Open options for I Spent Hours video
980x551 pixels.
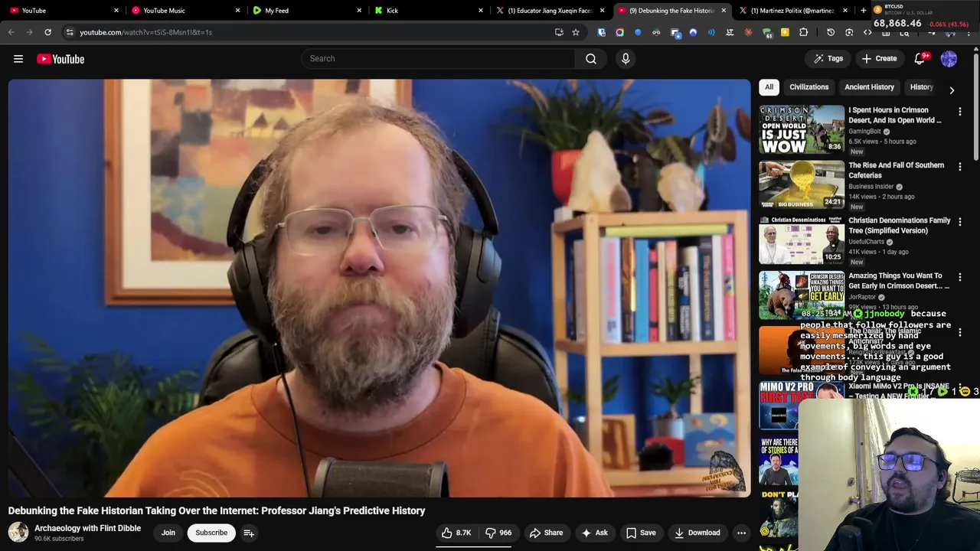959,112
